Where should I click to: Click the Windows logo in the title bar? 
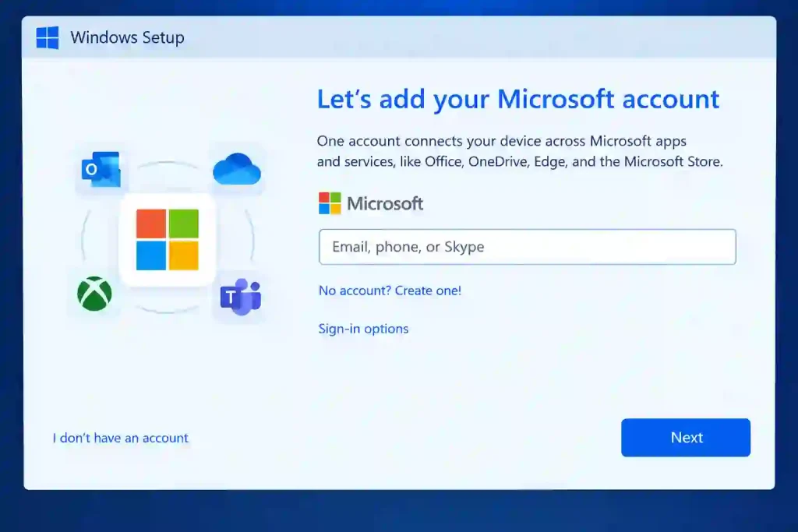pyautogui.click(x=48, y=37)
